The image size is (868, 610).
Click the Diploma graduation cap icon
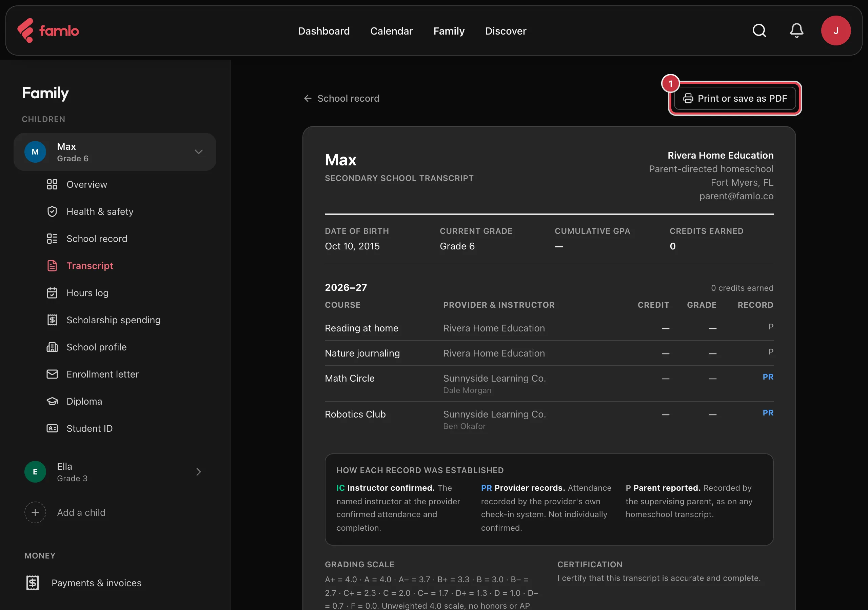click(x=52, y=401)
